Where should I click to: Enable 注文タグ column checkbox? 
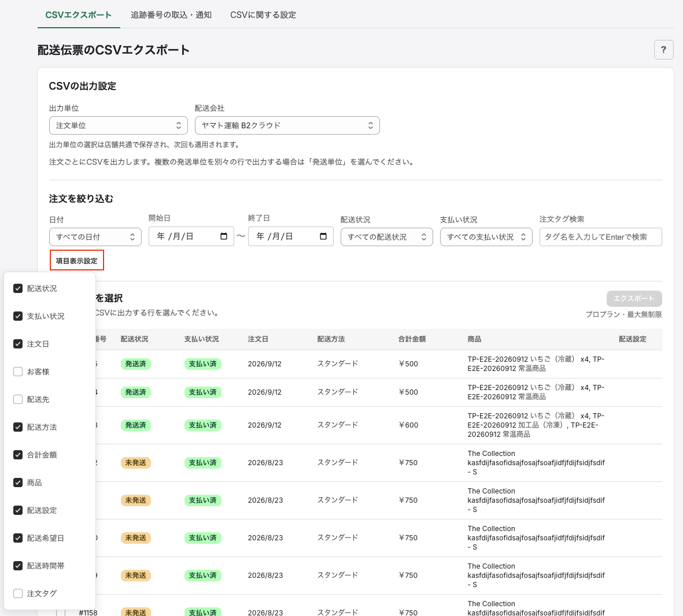[18, 593]
